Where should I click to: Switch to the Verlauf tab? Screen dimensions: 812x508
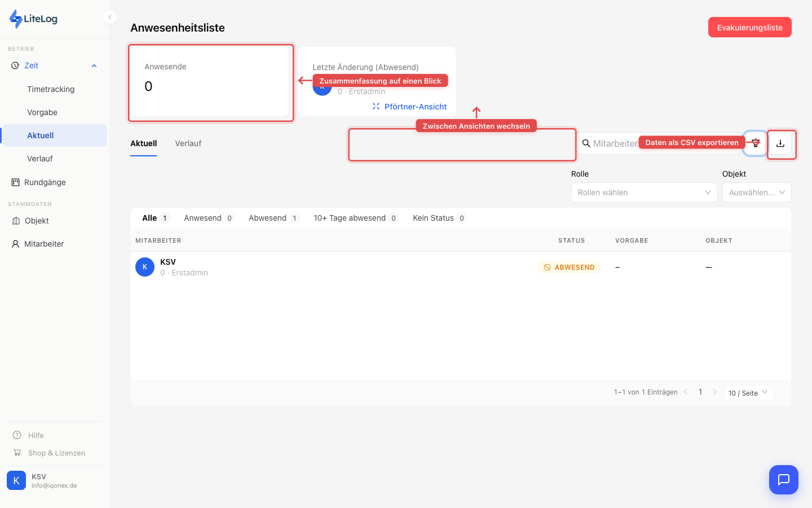pos(188,143)
